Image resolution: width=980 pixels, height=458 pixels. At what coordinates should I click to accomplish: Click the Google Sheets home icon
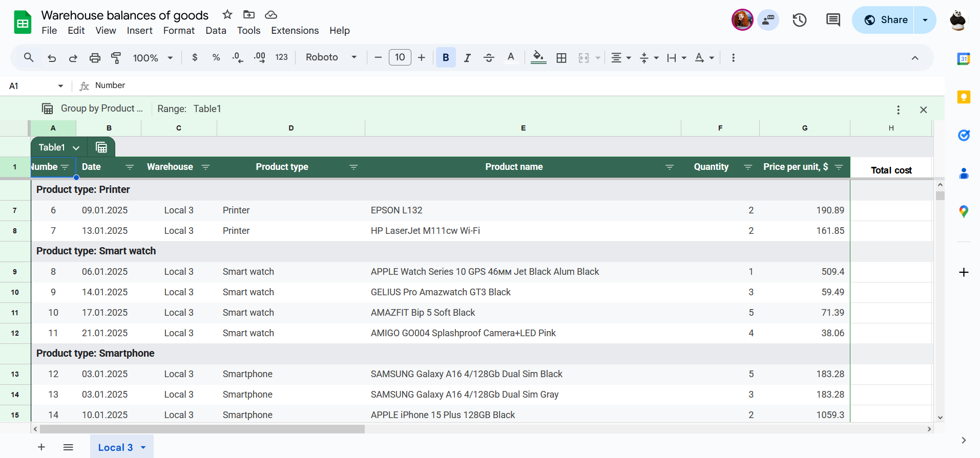23,23
